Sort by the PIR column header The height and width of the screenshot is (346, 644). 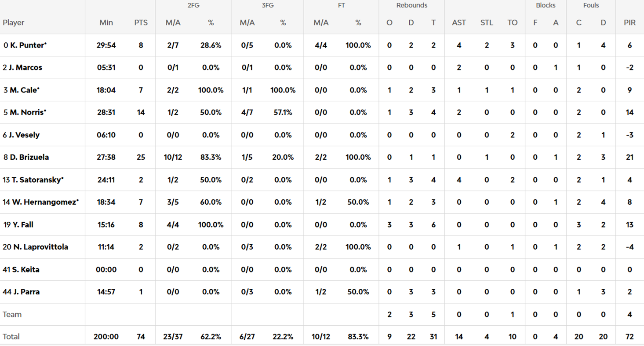[629, 23]
